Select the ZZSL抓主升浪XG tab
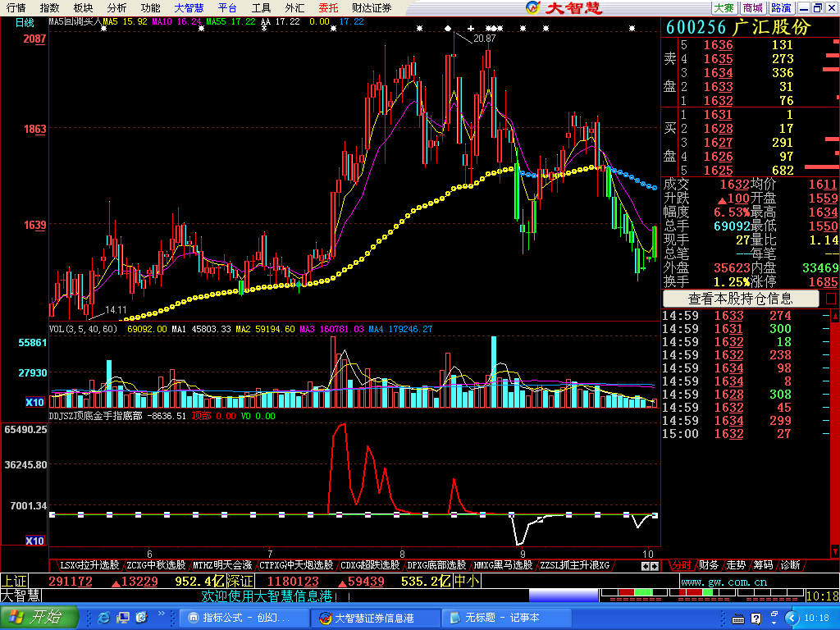This screenshot has width=840, height=630. tap(575, 565)
